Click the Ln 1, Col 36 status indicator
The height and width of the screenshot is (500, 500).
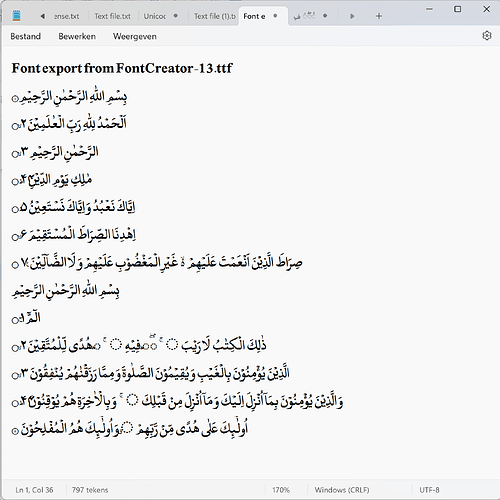point(34,490)
